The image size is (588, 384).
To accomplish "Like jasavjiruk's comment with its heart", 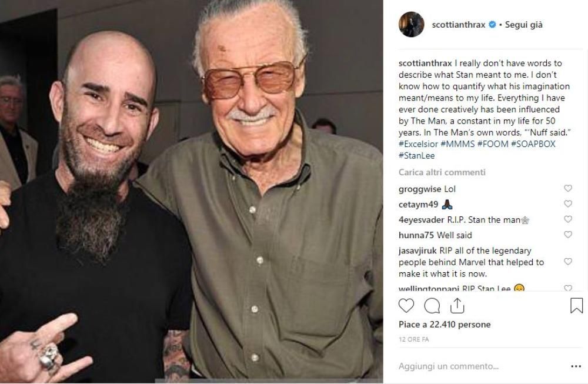I will (568, 262).
